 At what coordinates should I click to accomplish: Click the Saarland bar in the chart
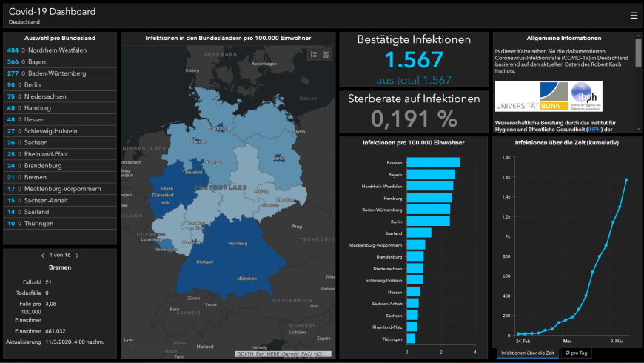point(419,233)
